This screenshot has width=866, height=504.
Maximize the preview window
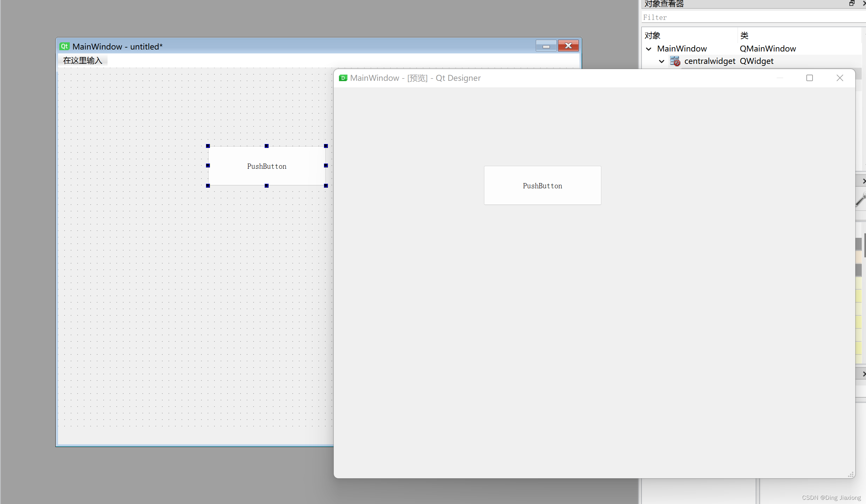[809, 78]
